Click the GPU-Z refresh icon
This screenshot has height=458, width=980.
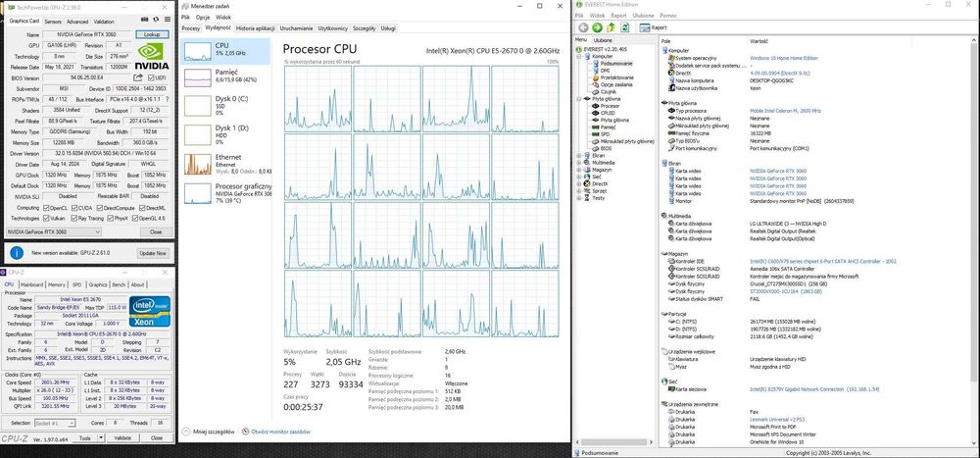point(157,21)
